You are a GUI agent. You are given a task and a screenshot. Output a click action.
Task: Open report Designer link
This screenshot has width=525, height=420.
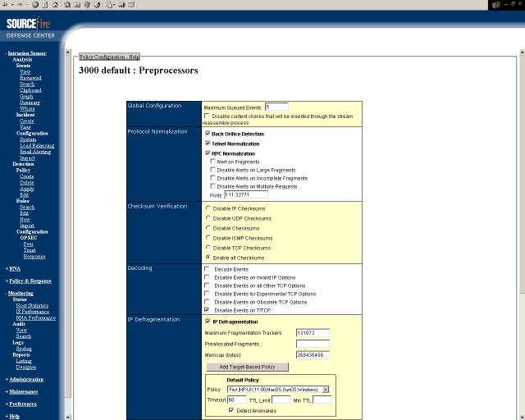click(25, 367)
